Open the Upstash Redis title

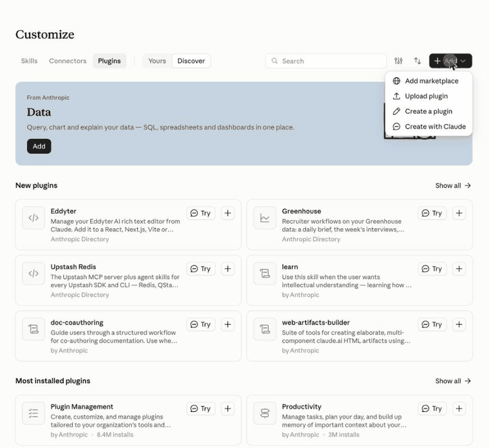pyautogui.click(x=73, y=267)
